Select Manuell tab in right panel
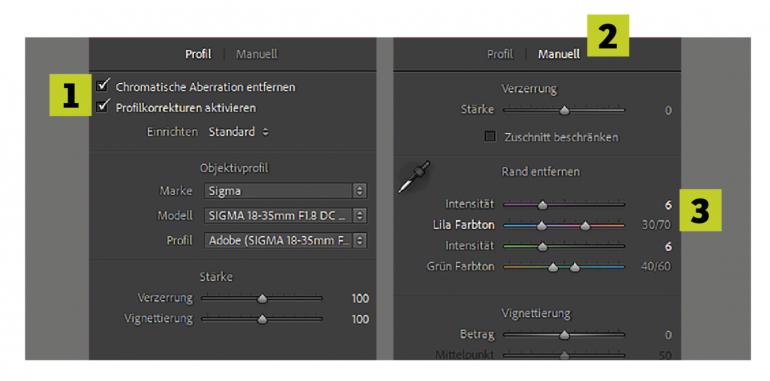770x381 pixels. (558, 54)
